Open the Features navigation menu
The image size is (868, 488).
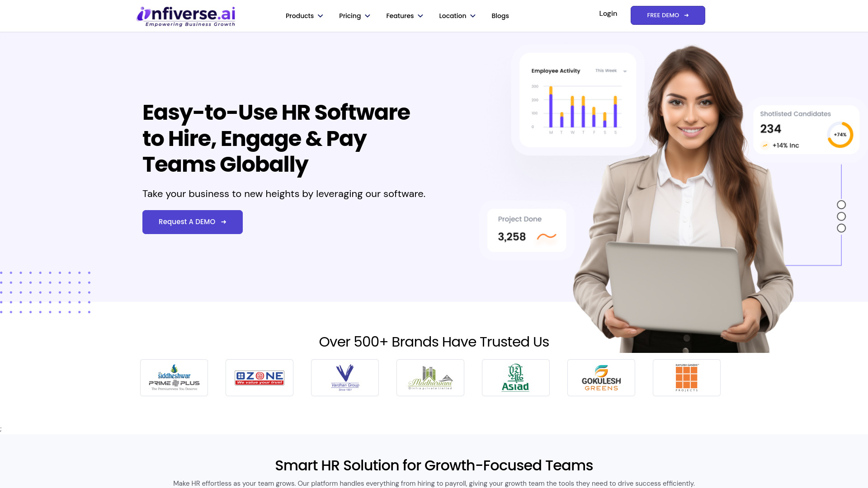point(405,16)
